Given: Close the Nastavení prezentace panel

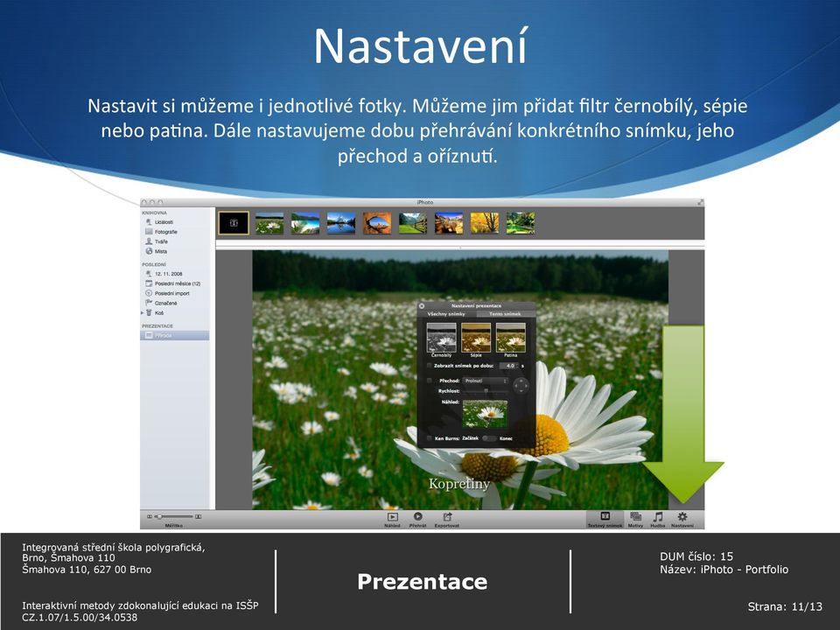Looking at the screenshot, I should click(x=422, y=306).
